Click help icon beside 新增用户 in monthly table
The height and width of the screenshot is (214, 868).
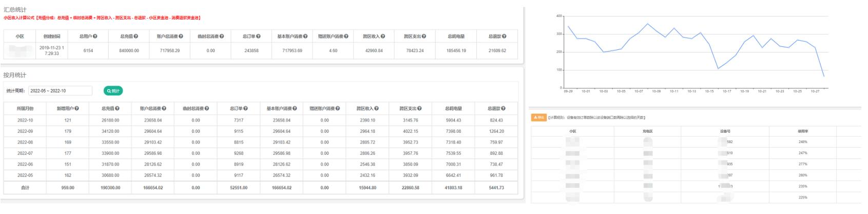point(78,109)
